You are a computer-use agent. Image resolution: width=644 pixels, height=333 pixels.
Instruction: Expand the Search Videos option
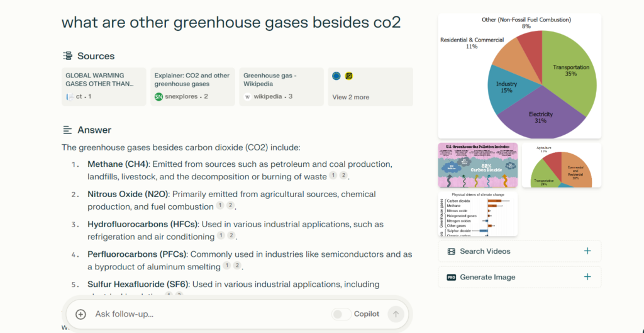pos(519,251)
